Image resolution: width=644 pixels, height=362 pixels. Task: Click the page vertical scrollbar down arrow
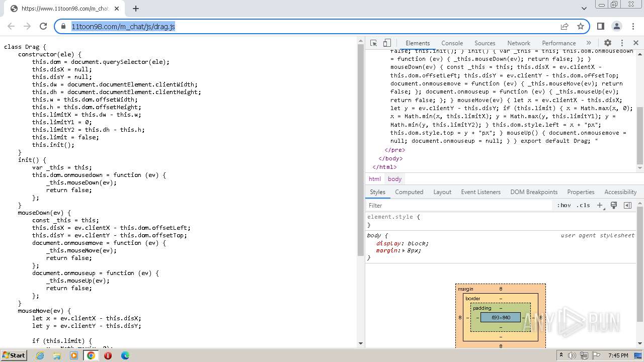coord(360,343)
